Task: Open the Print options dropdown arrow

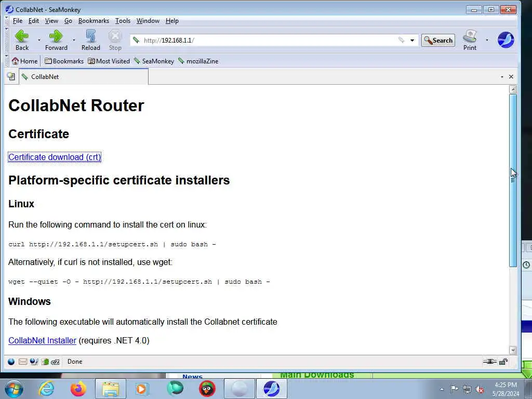Action: (x=487, y=40)
